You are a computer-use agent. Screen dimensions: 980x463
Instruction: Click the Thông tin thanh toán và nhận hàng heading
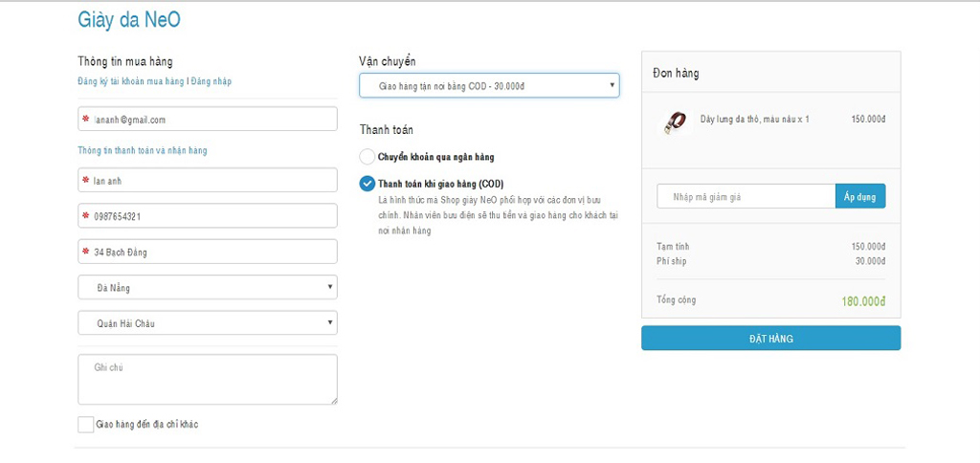click(x=143, y=150)
